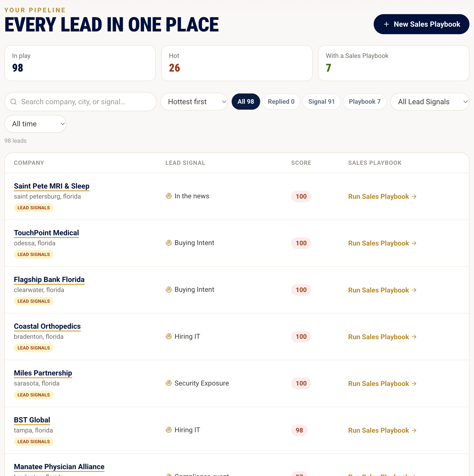Click the Security Exposure signal text
The width and height of the screenshot is (474, 476).
click(x=202, y=383)
